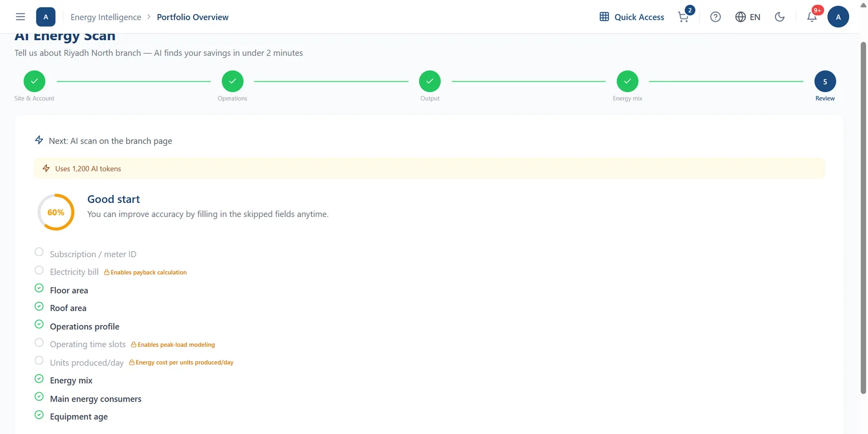Click the Subscription / meter ID circle
This screenshot has width=868, height=434.
pos(39,252)
